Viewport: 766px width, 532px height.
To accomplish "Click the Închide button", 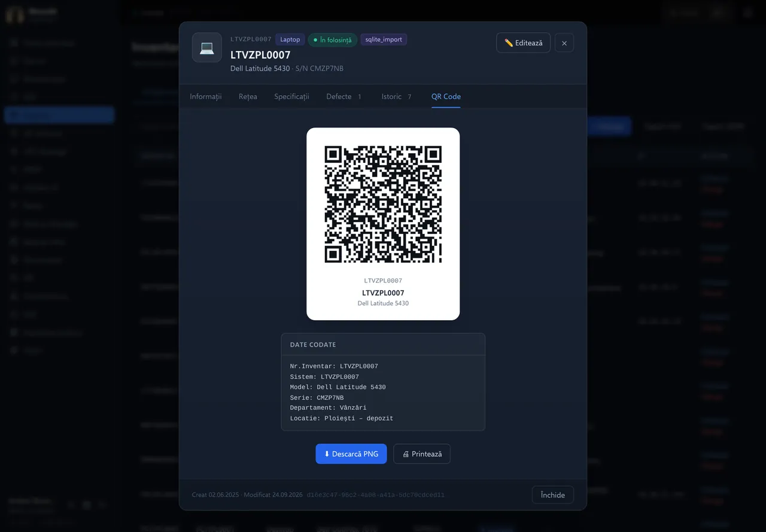I will [x=552, y=495].
